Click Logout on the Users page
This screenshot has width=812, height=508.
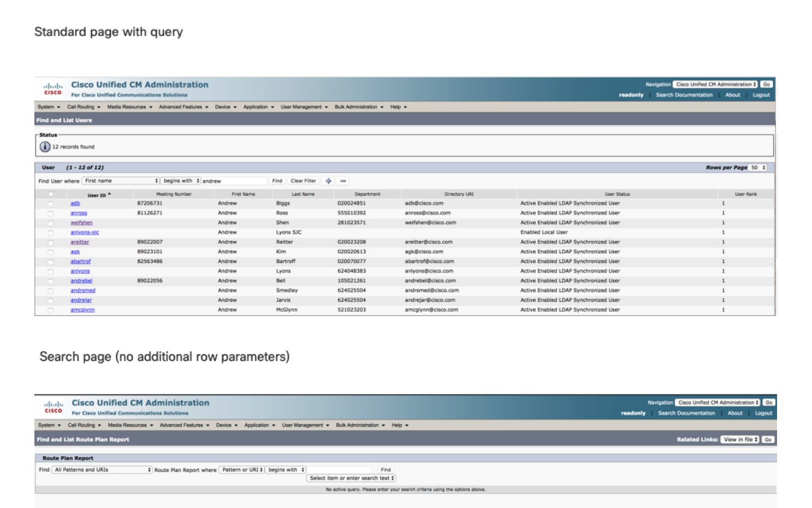click(761, 95)
